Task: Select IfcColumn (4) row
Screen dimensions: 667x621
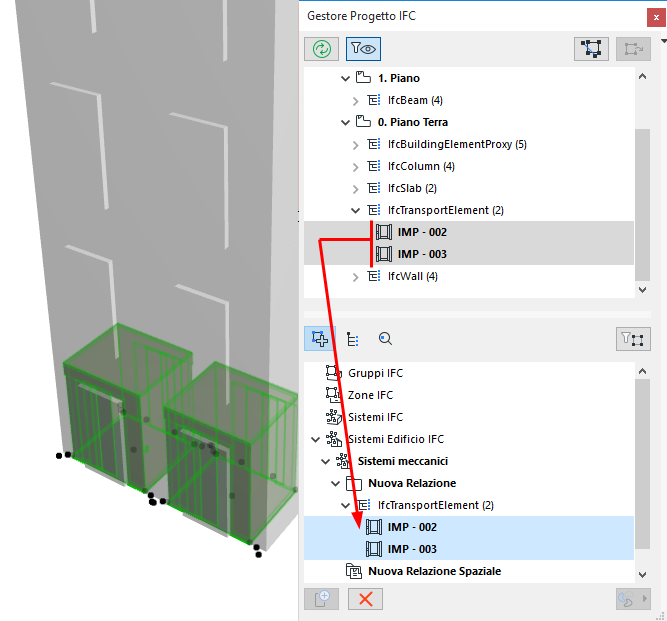Action: 421,166
